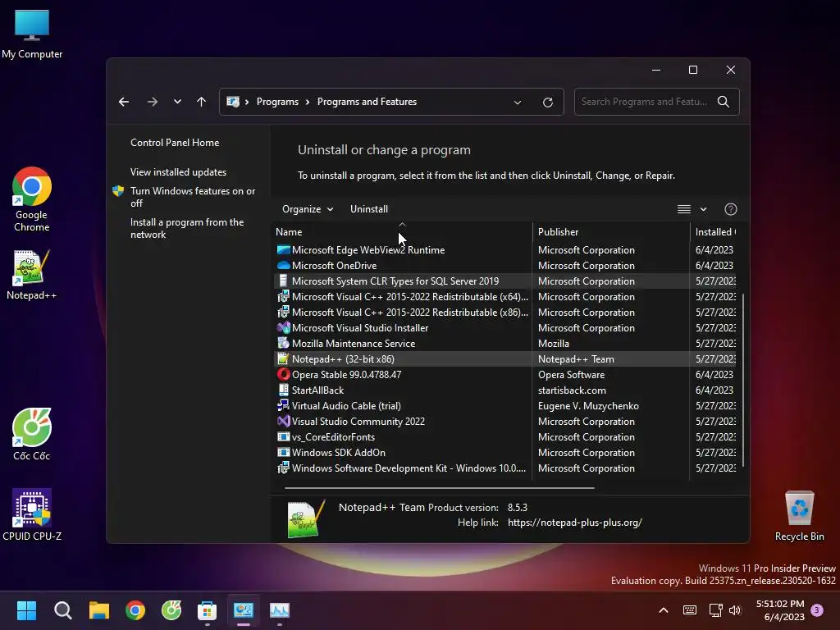Open the Windows Start menu

tap(26, 610)
